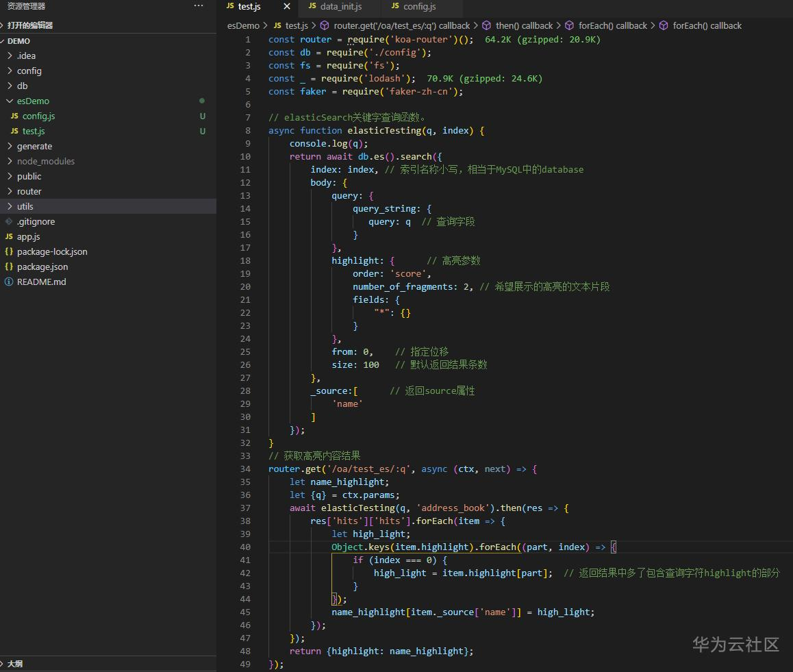This screenshot has height=672, width=793.
Task: Click the explorer more actions ellipsis icon
Action: coord(199,6)
